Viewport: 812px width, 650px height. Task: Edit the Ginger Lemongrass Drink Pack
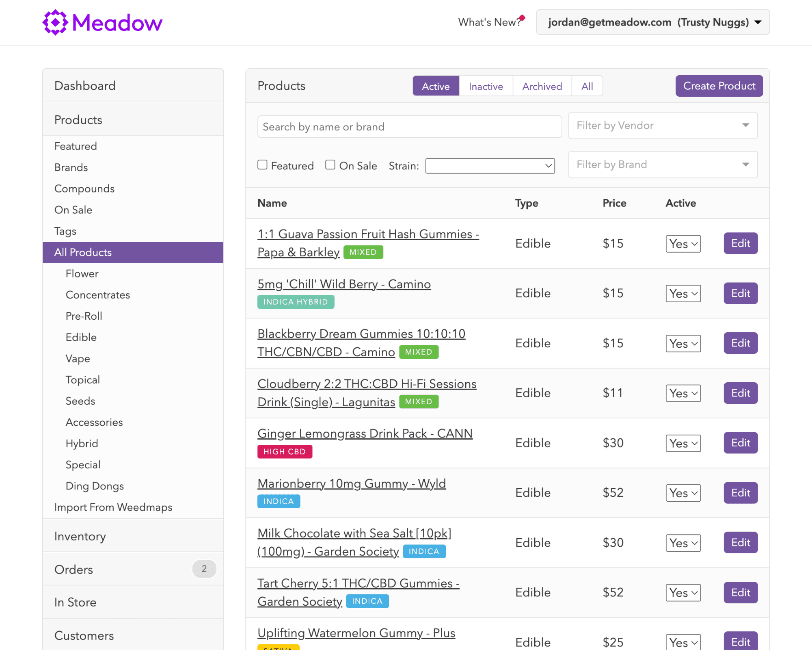740,443
